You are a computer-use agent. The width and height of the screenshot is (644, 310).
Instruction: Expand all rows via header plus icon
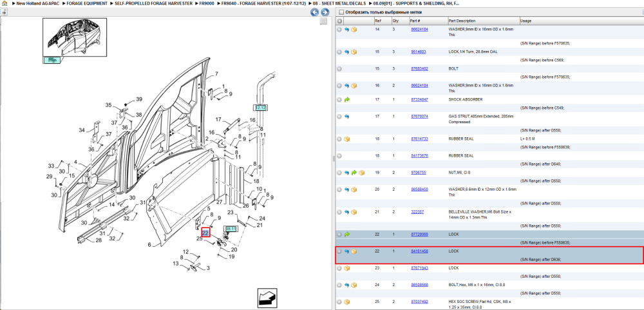pos(339,21)
